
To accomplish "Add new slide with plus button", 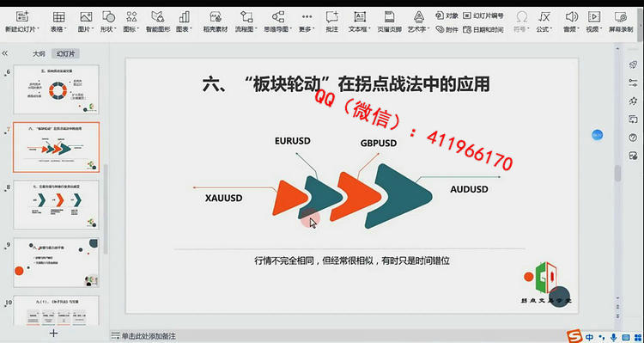I will (54, 333).
